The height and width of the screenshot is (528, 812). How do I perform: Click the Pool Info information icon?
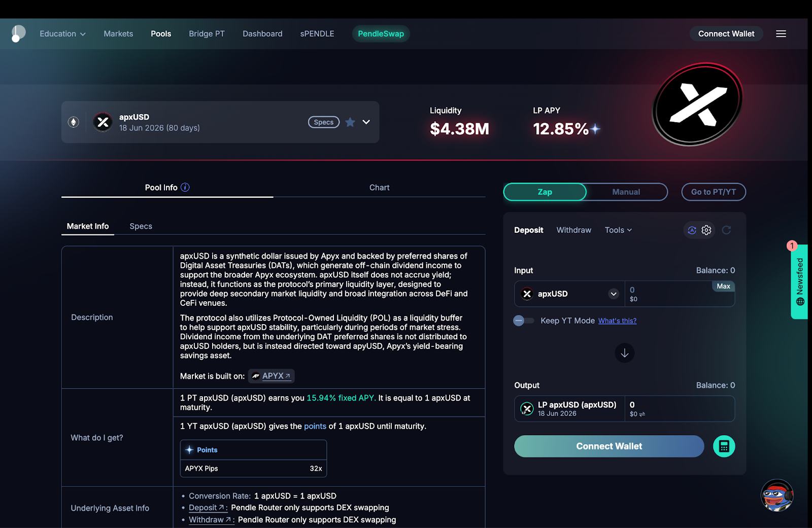[x=185, y=187]
